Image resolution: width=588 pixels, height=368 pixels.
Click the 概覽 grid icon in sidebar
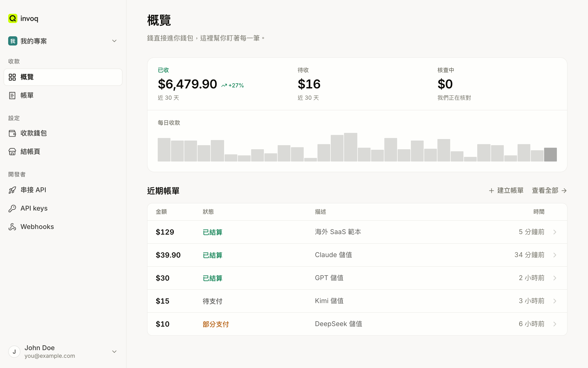pos(12,77)
